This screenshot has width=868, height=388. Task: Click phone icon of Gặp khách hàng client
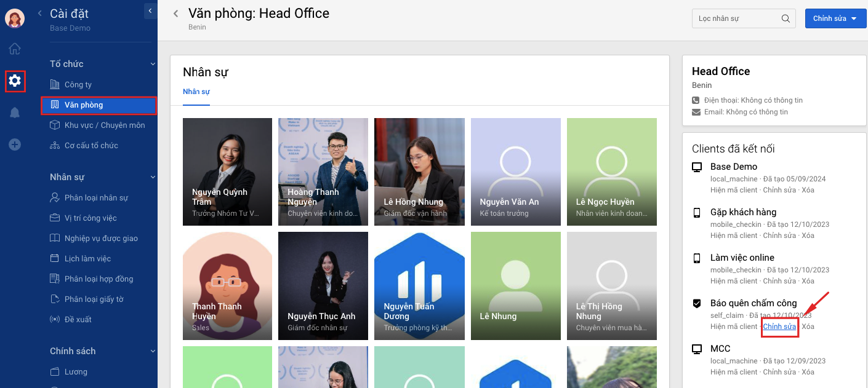pyautogui.click(x=697, y=212)
